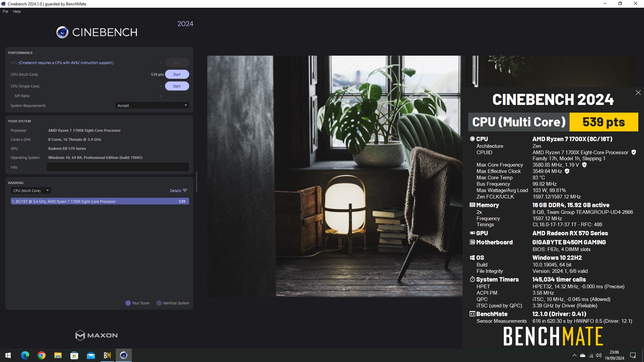Click into the Info text field

point(117,167)
